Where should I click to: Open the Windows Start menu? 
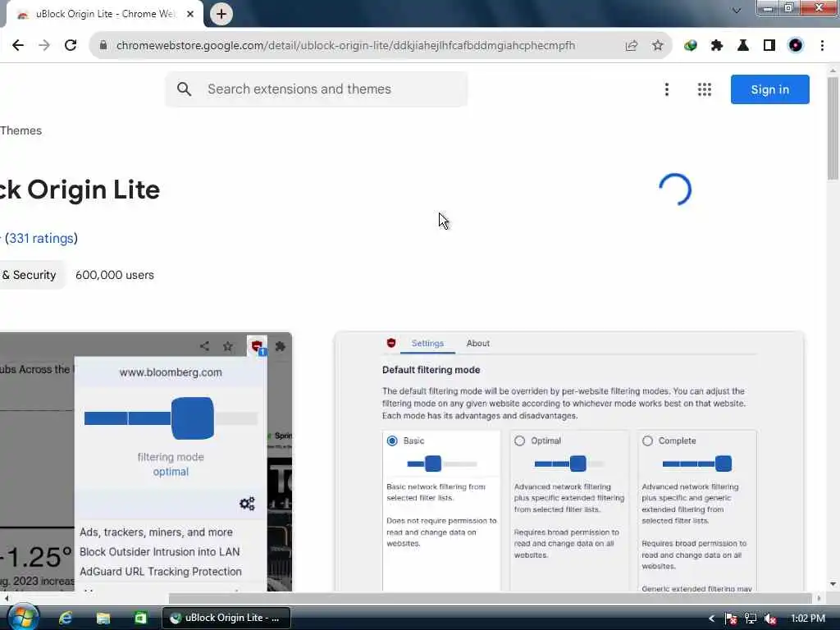22,618
